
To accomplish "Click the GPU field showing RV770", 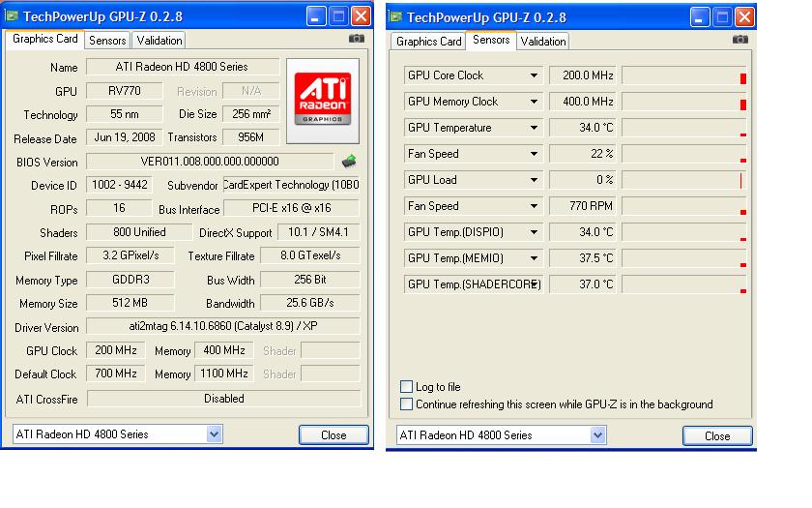I will 125,91.
